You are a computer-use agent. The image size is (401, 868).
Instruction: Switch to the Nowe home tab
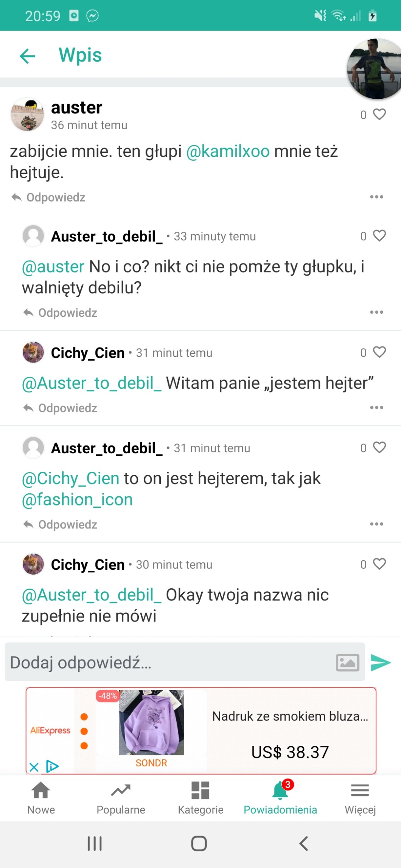(x=41, y=798)
